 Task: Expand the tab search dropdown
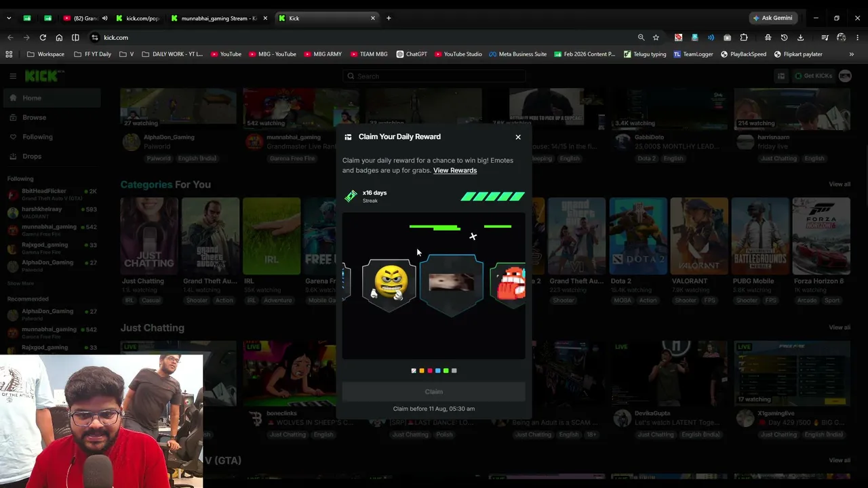coord(9,18)
